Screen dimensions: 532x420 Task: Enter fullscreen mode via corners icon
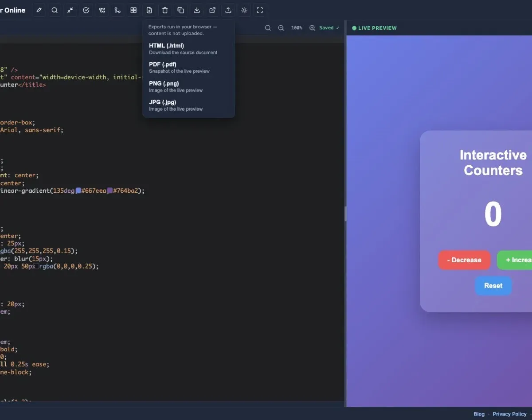(x=260, y=10)
